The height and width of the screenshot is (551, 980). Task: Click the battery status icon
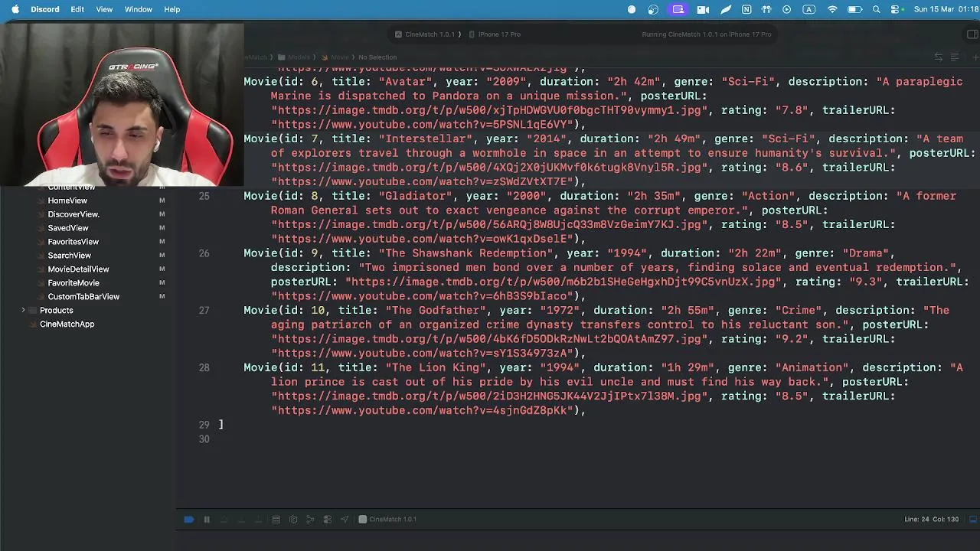[854, 9]
